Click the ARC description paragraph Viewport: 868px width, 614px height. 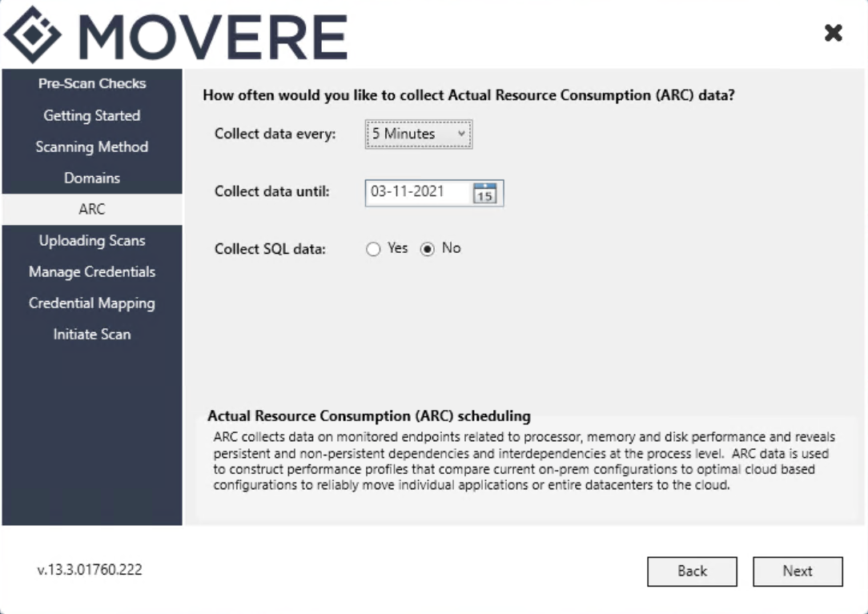(524, 461)
